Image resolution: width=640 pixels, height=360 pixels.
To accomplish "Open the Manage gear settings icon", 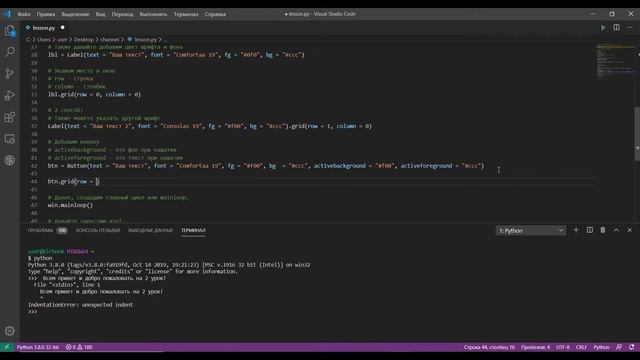I will pos(10,331).
